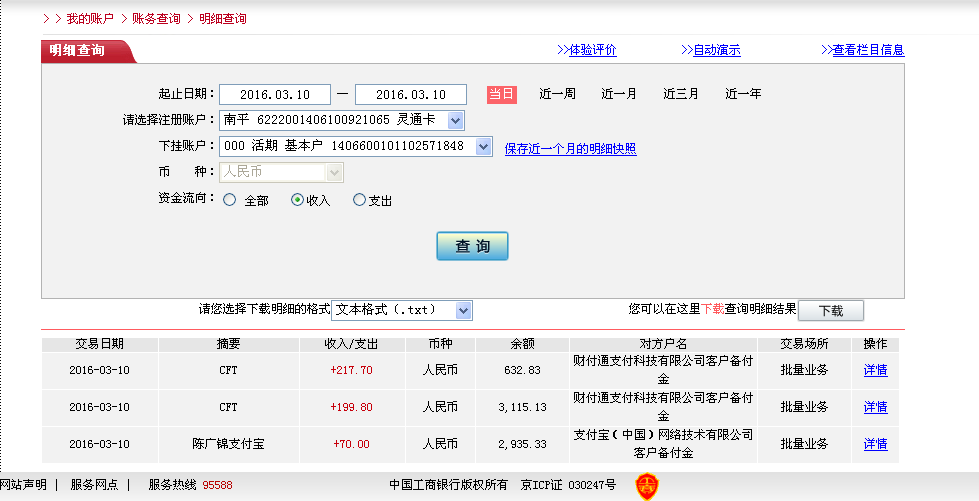The height and width of the screenshot is (501, 979).
Task: Select the 支出 fund flow radio button
Action: pyautogui.click(x=360, y=200)
